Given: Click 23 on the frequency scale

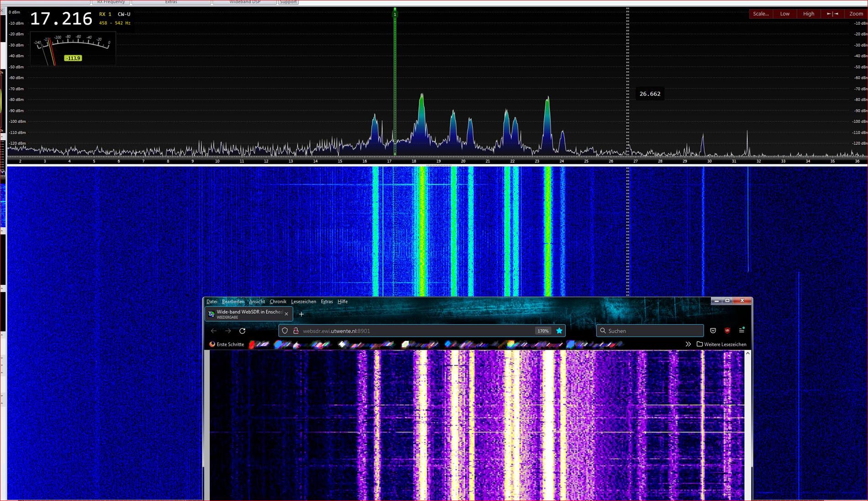Looking at the screenshot, I should point(537,161).
